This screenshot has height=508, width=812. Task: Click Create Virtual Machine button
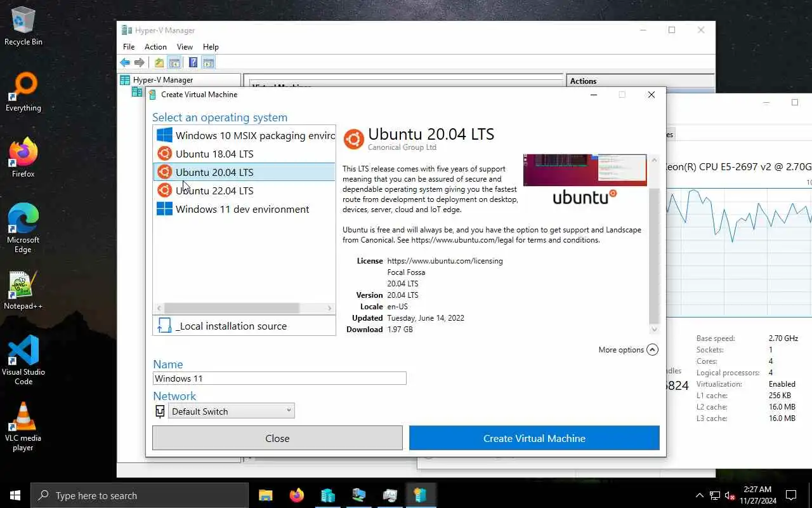click(534, 438)
